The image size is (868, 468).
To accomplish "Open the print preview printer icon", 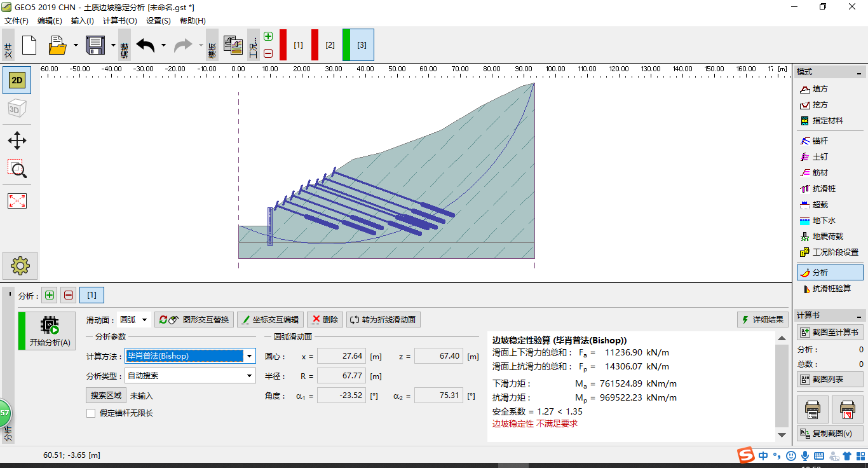I will coord(847,410).
